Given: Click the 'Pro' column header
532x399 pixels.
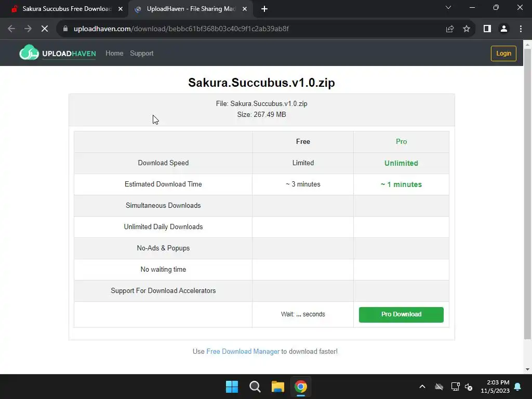Looking at the screenshot, I should [401, 141].
